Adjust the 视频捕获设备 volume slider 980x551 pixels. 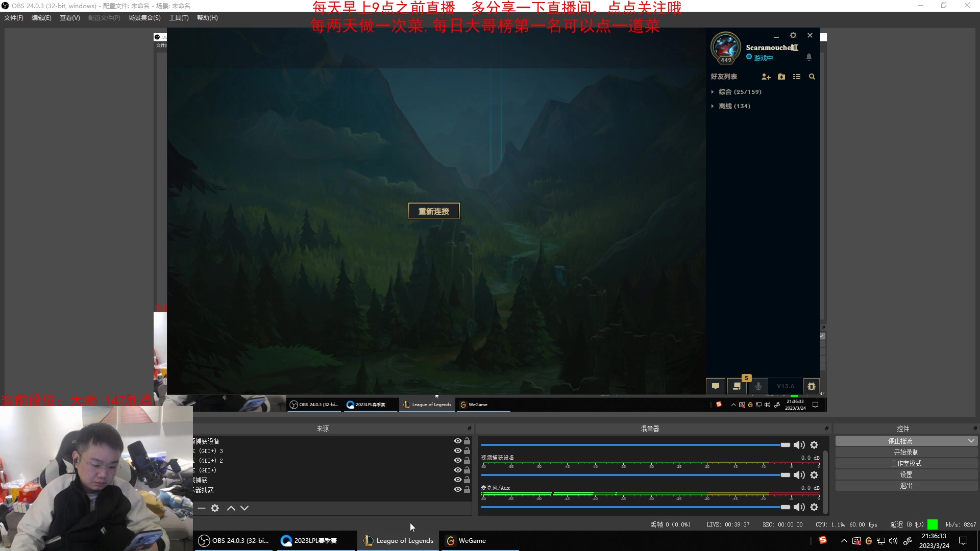pos(635,475)
